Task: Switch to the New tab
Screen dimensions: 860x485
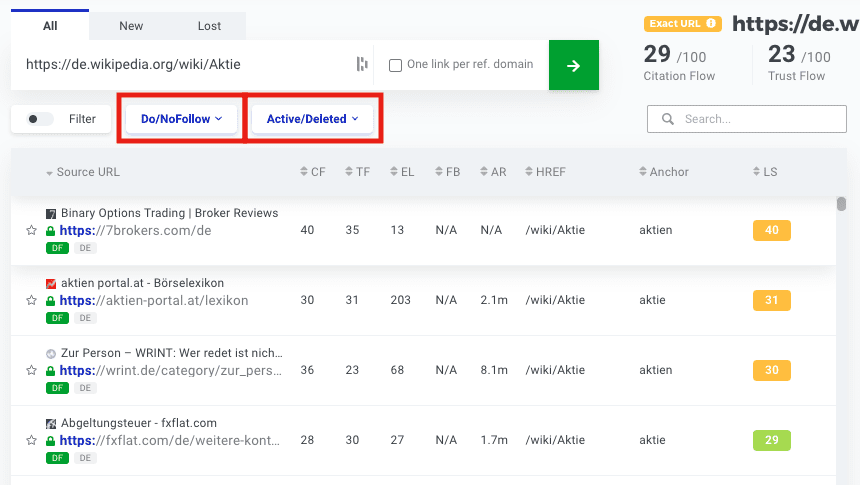Action: tap(131, 26)
